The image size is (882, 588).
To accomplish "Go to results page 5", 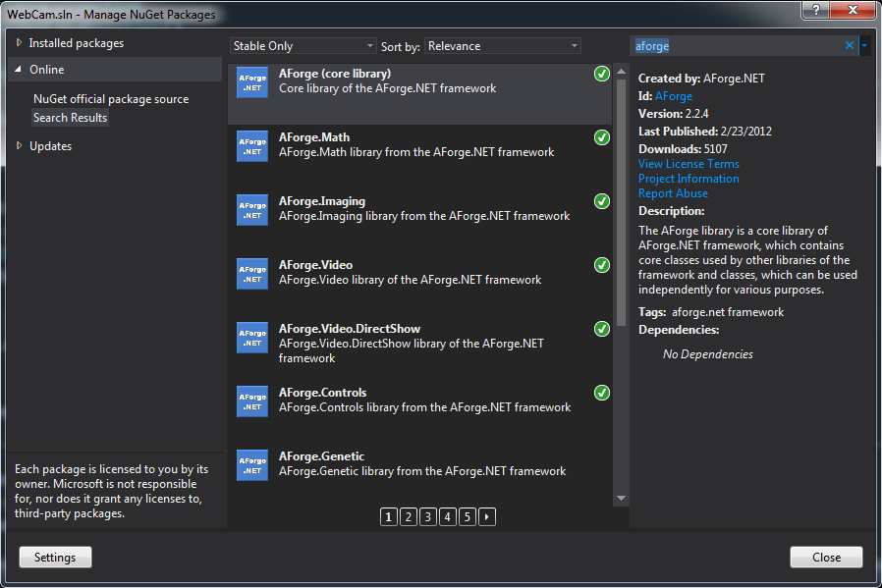I will tap(468, 516).
